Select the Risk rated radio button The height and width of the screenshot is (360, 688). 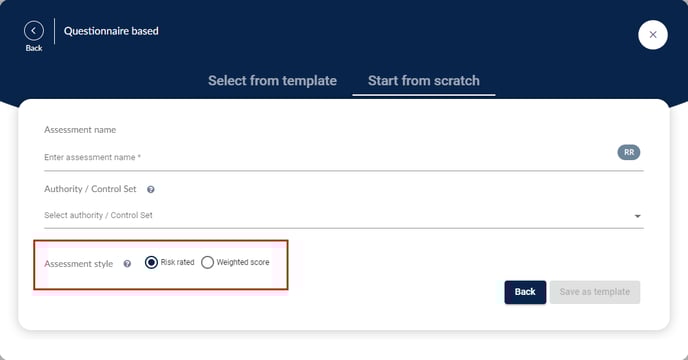[151, 263]
